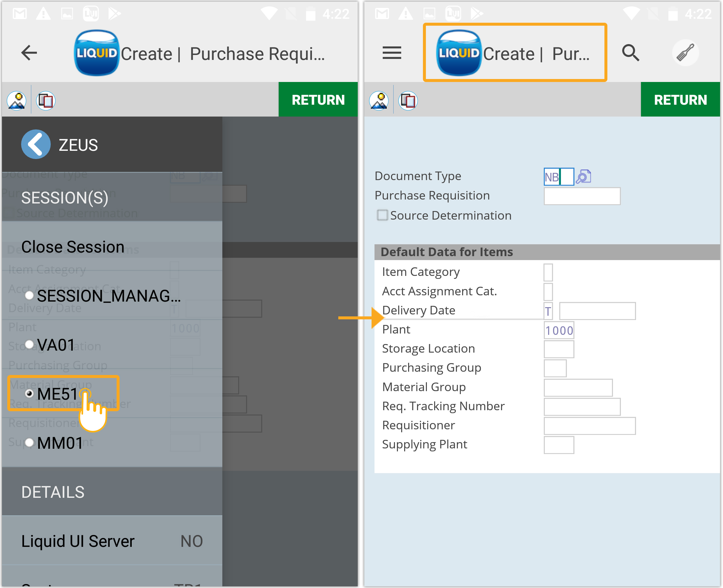
Task: Click the Requisitioner input field
Action: [590, 426]
